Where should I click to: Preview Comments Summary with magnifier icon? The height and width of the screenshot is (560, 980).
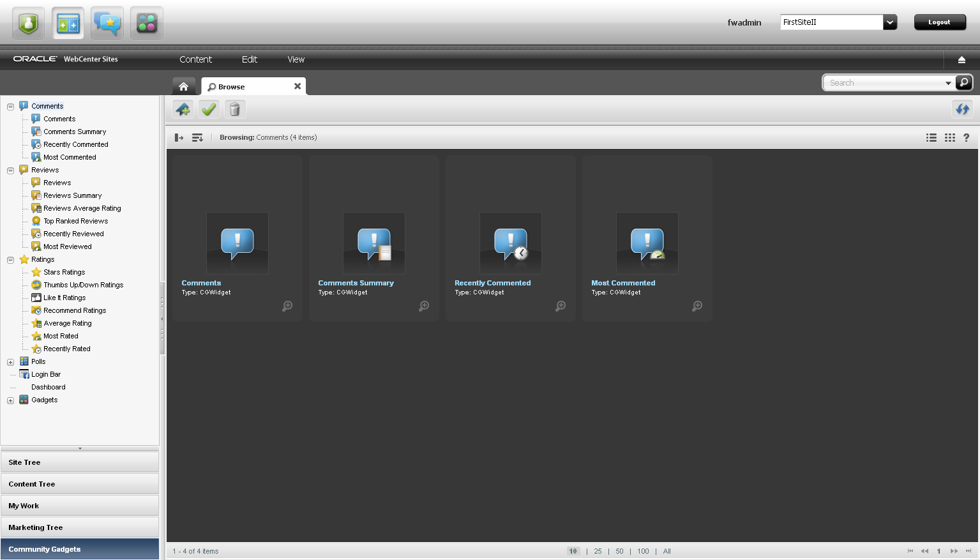click(x=424, y=306)
